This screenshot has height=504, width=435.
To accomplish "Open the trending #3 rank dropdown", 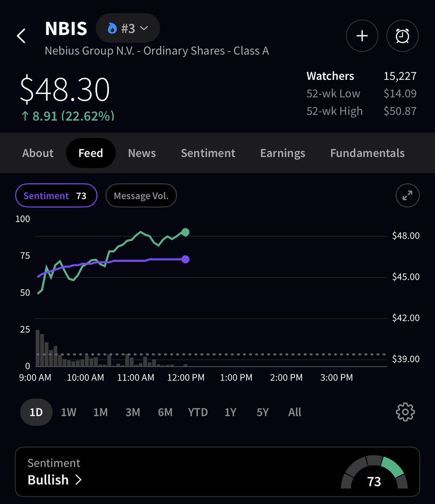I will [128, 28].
